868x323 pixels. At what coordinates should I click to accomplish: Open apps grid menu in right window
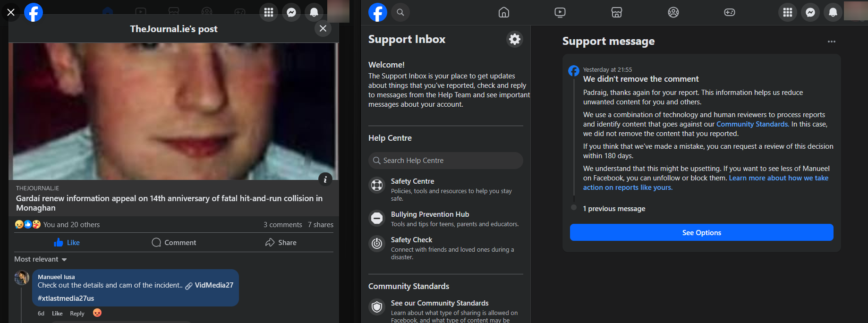tap(788, 12)
